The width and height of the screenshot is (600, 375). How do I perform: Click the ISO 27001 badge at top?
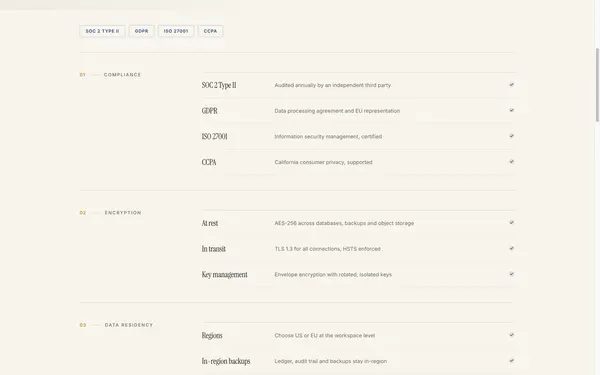[176, 31]
